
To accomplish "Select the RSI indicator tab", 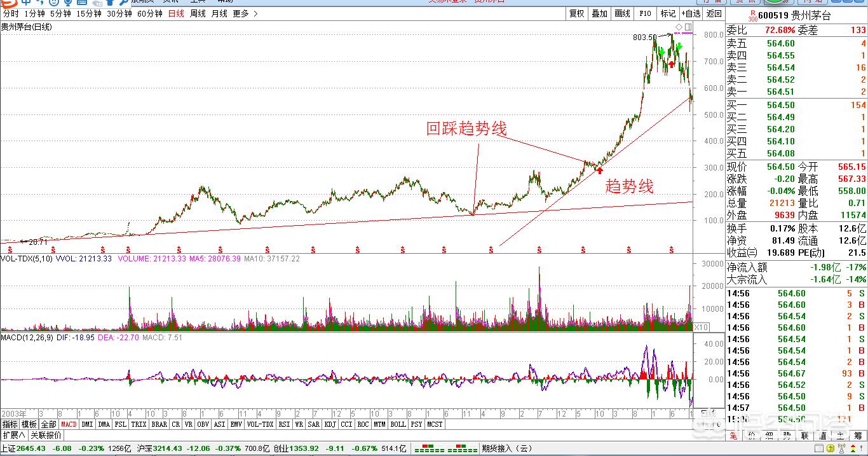I will [x=284, y=424].
